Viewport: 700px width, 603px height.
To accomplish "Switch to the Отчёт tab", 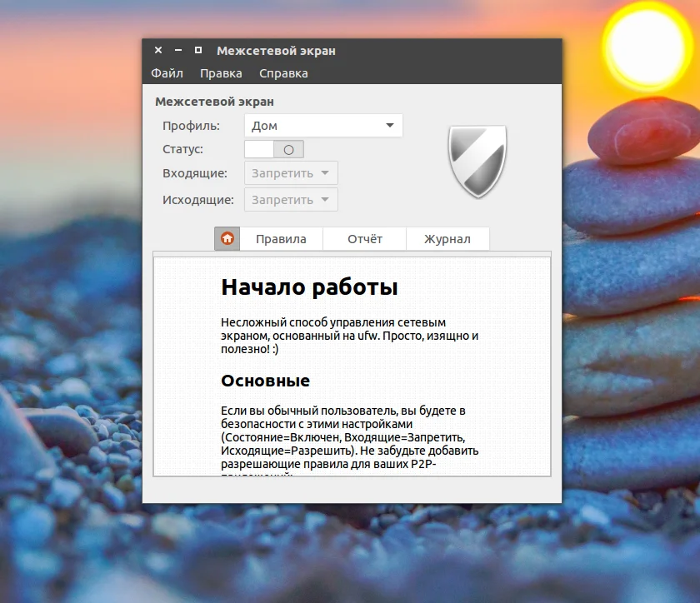I will click(364, 239).
